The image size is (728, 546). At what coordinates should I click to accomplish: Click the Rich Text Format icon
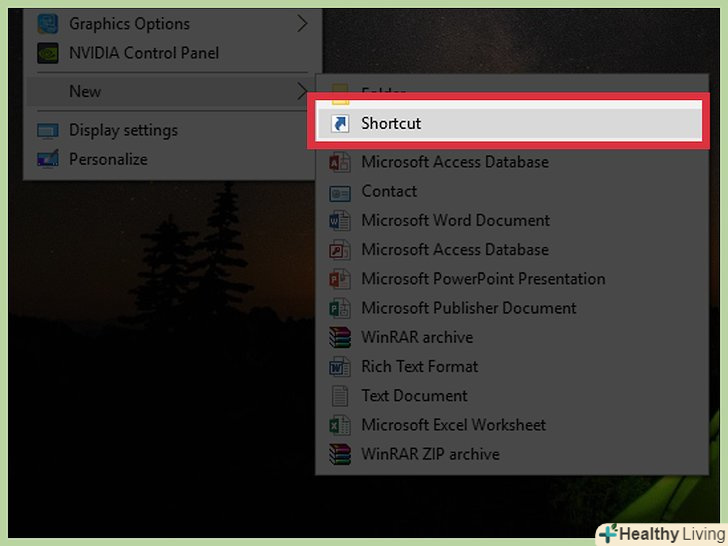pyautogui.click(x=340, y=367)
